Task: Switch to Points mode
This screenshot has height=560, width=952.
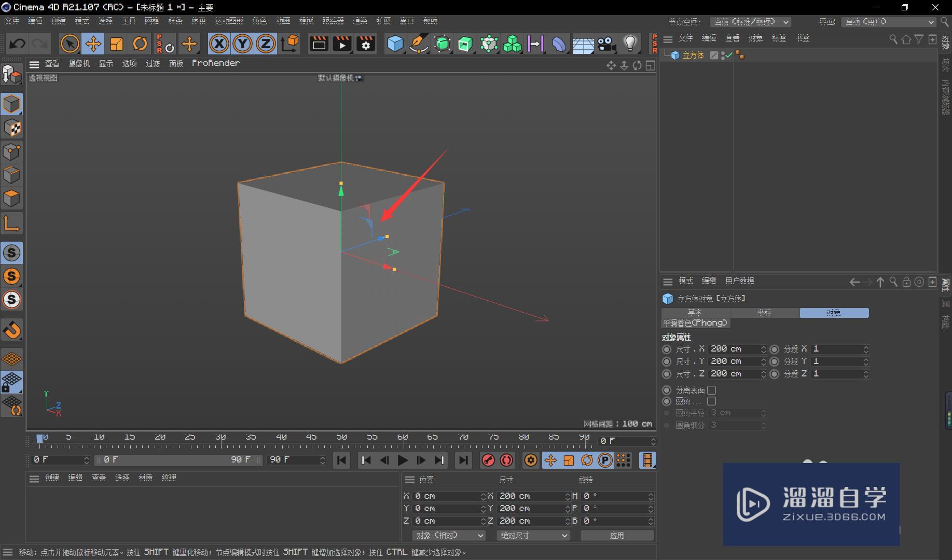Action: (11, 152)
